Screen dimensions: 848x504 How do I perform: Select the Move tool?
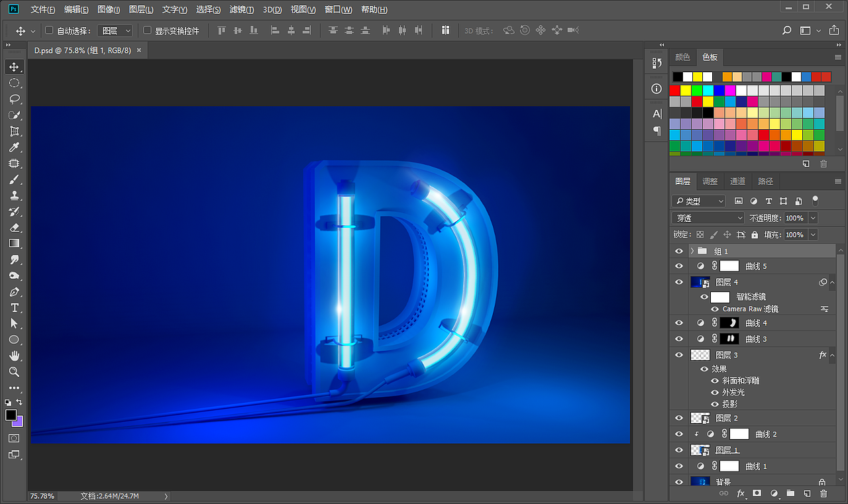point(15,66)
